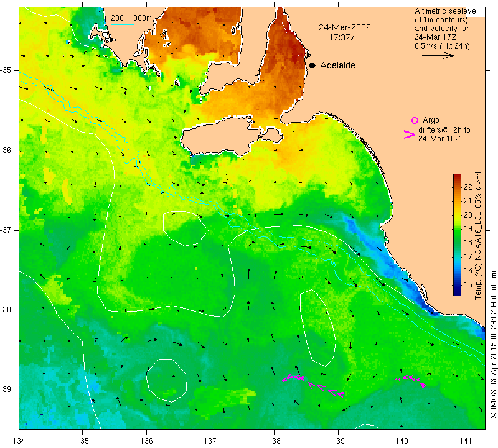Screen dimensions: 498x448
Task: Click the Adelaide city label
Action: point(337,65)
